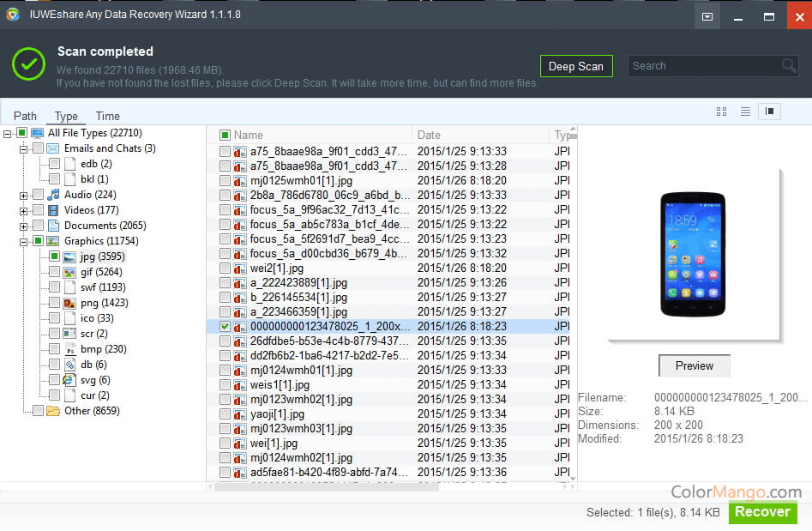Collapse the Graphics tree node
812x531 pixels.
click(22, 241)
